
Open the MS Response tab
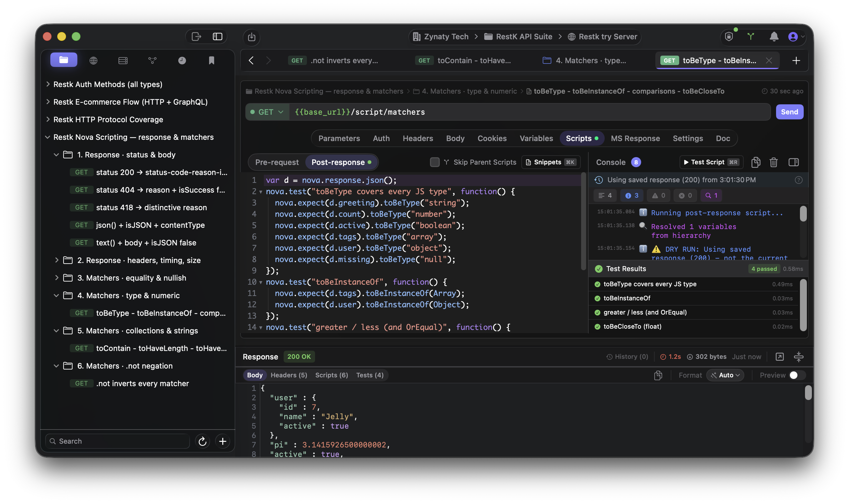[635, 138]
